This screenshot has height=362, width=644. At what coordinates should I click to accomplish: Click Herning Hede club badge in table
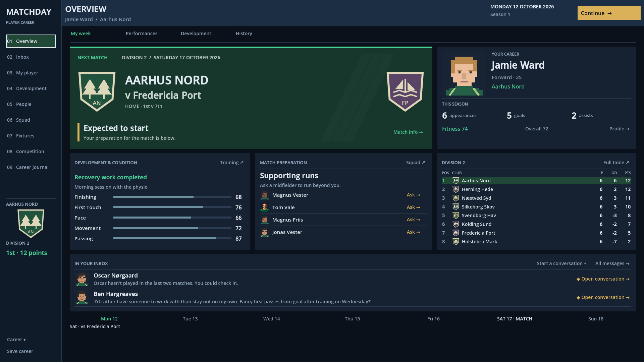click(456, 189)
